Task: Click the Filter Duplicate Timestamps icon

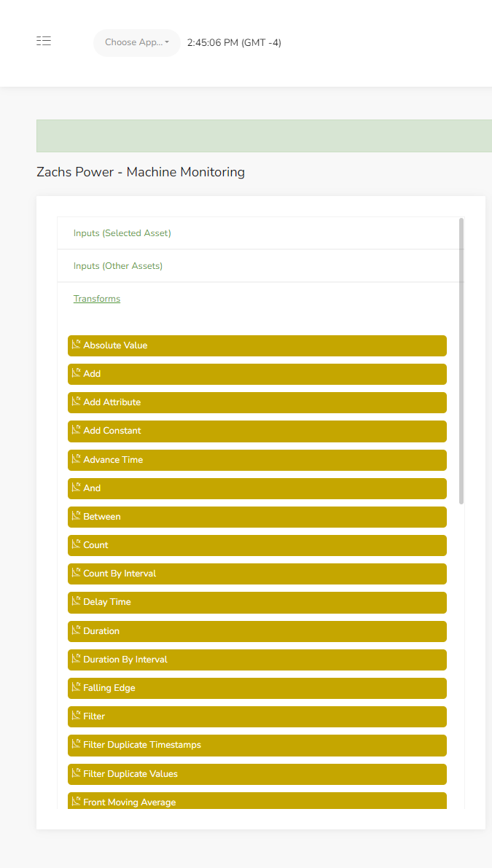Action: [x=77, y=744]
